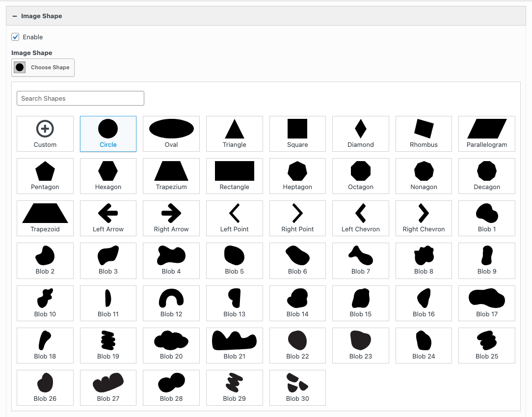Select the Circle shape
Screen dimensions: 532x417
pyautogui.click(x=108, y=134)
